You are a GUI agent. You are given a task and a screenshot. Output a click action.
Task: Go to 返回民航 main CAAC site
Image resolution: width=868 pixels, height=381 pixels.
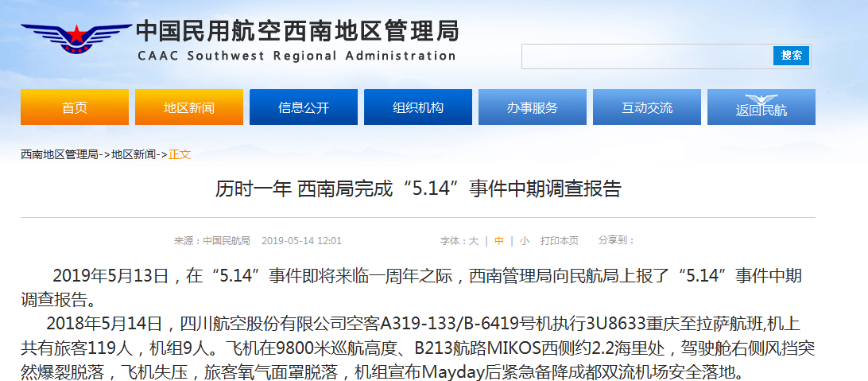tap(761, 107)
